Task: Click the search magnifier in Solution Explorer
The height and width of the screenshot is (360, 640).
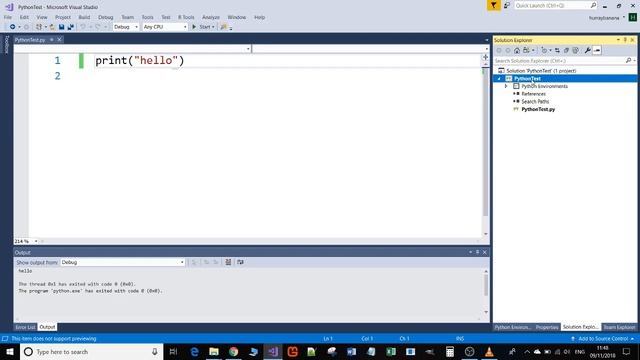Action: (x=629, y=60)
